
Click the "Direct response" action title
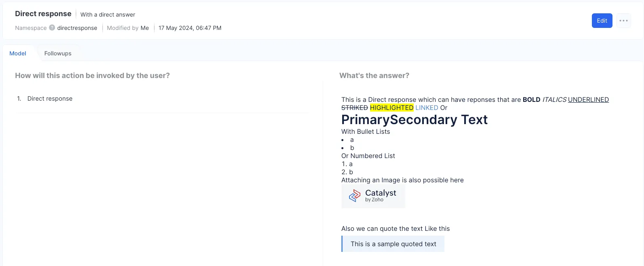click(x=43, y=14)
